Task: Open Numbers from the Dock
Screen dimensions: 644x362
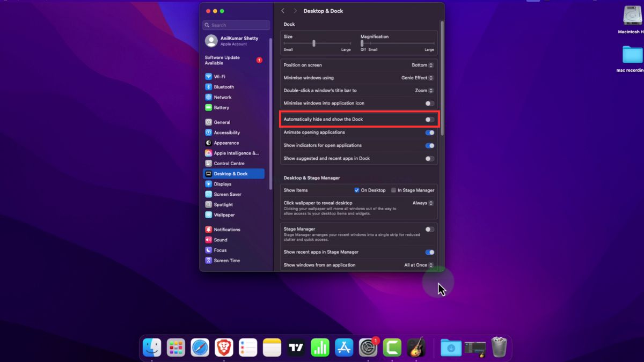Action: pyautogui.click(x=320, y=348)
